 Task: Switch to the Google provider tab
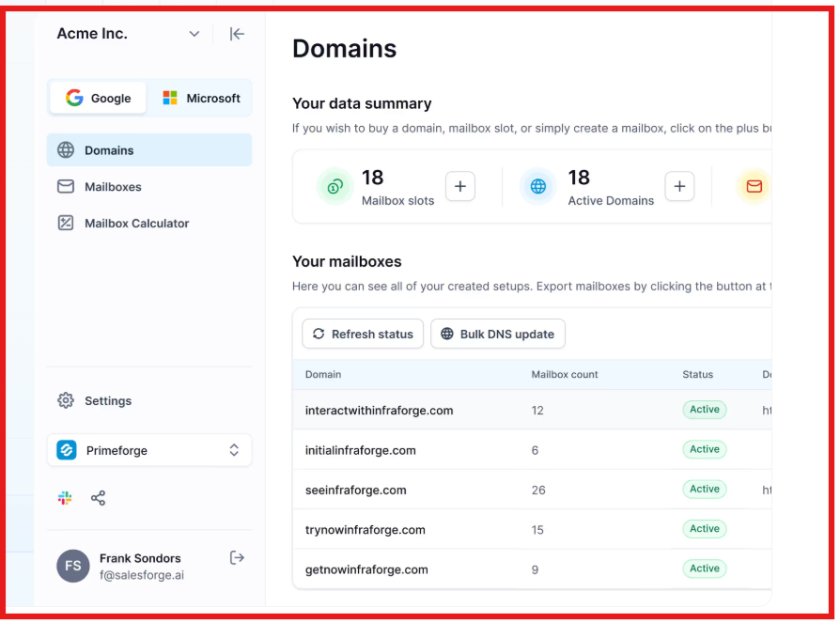point(98,98)
